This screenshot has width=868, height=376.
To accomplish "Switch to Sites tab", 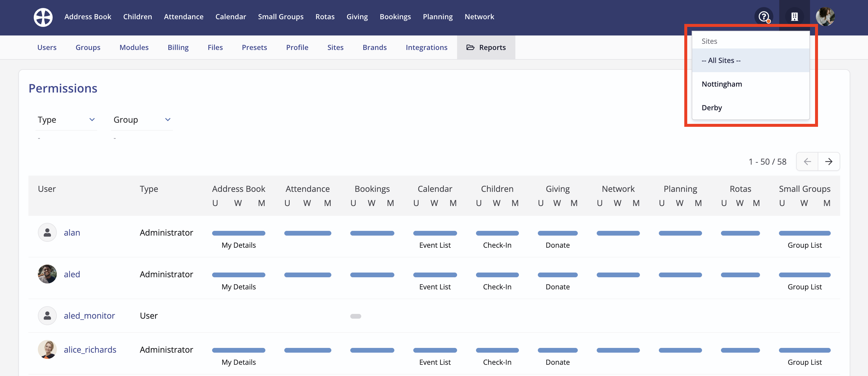I will pos(335,48).
